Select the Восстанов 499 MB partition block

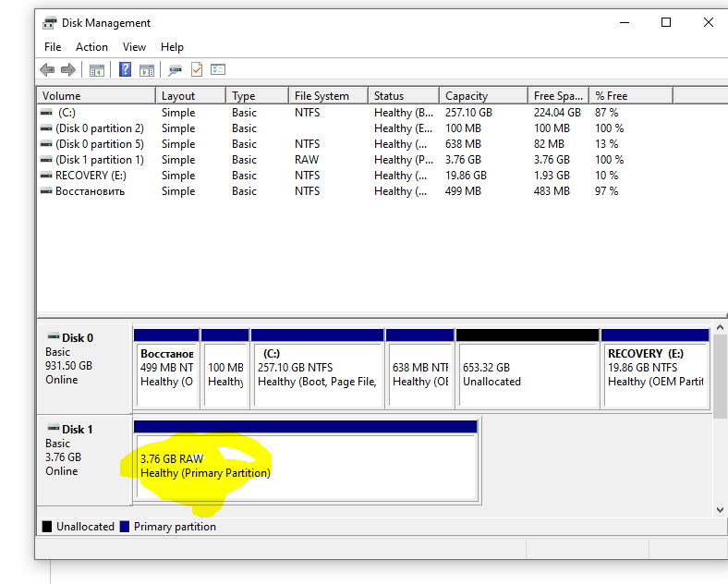[166, 369]
